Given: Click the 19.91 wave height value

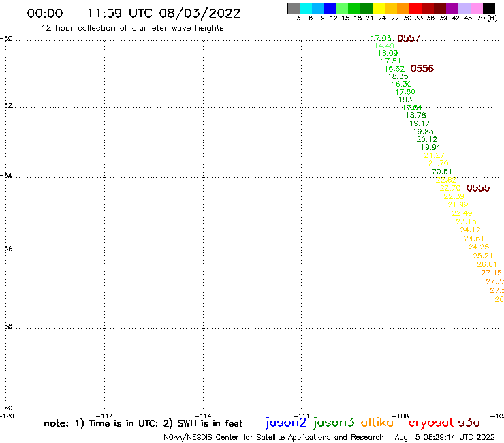Looking at the screenshot, I should tap(430, 147).
